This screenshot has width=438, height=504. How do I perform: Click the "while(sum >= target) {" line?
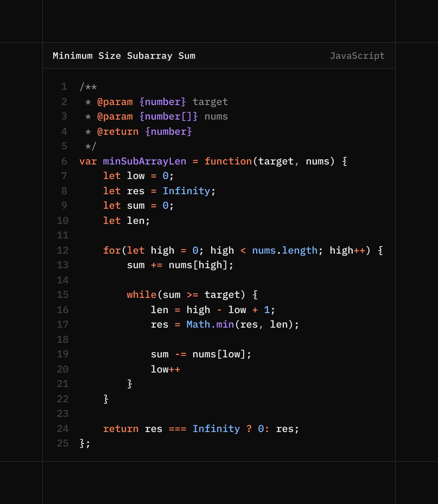tap(192, 295)
